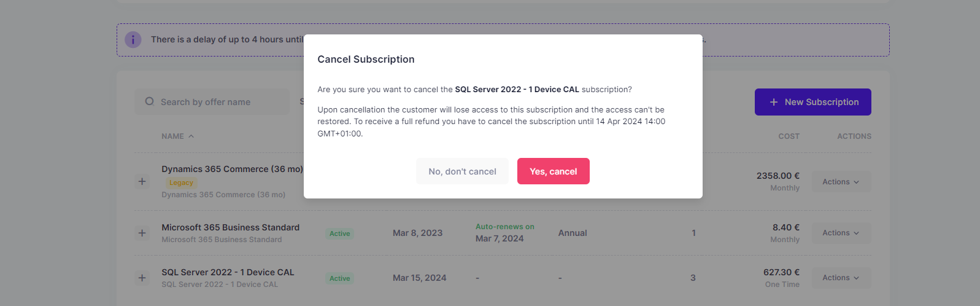Expand the Microsoft 365 Business Standard row

pos(142,233)
